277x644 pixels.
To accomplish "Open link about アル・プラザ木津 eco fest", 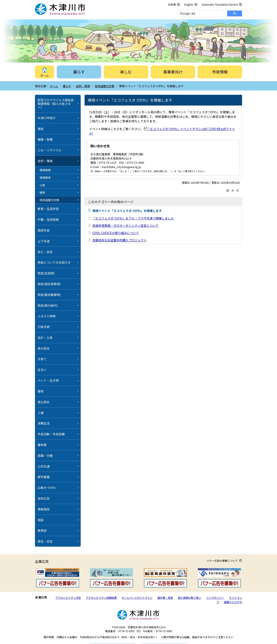I will click(133, 218).
